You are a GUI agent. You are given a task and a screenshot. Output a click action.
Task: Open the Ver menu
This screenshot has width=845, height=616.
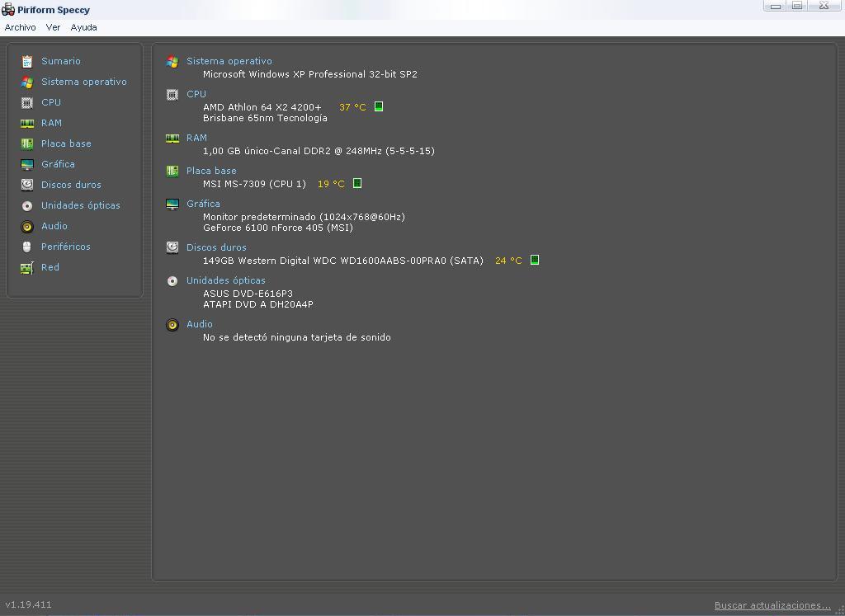pos(53,27)
